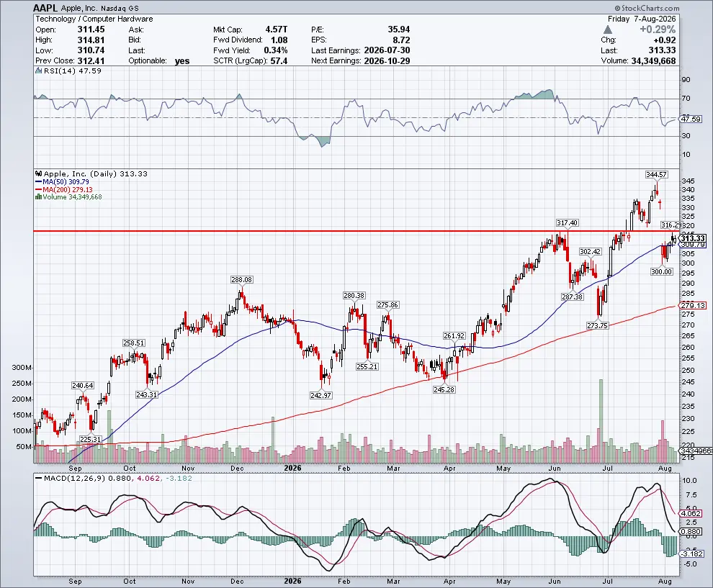Click the red 279.13 MA(200) axis tag

pos(693,305)
